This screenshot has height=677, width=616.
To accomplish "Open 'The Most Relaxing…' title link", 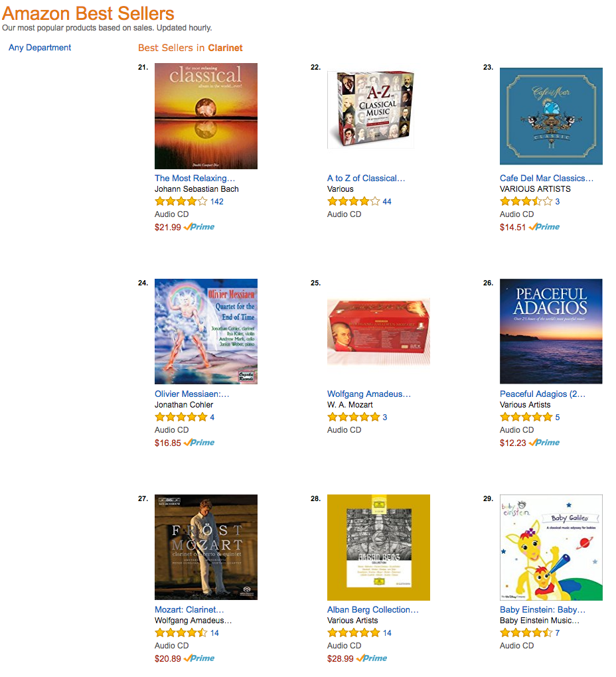I will coord(194,178).
